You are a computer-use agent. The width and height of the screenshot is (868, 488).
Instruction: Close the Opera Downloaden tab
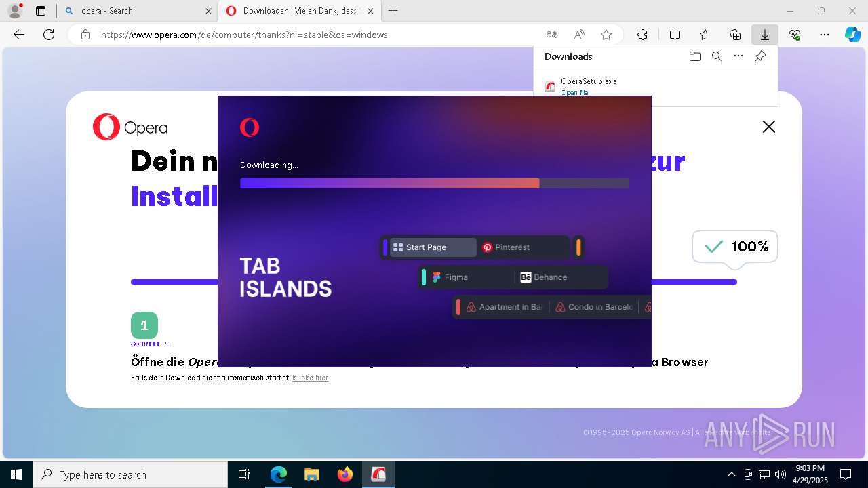tap(370, 11)
